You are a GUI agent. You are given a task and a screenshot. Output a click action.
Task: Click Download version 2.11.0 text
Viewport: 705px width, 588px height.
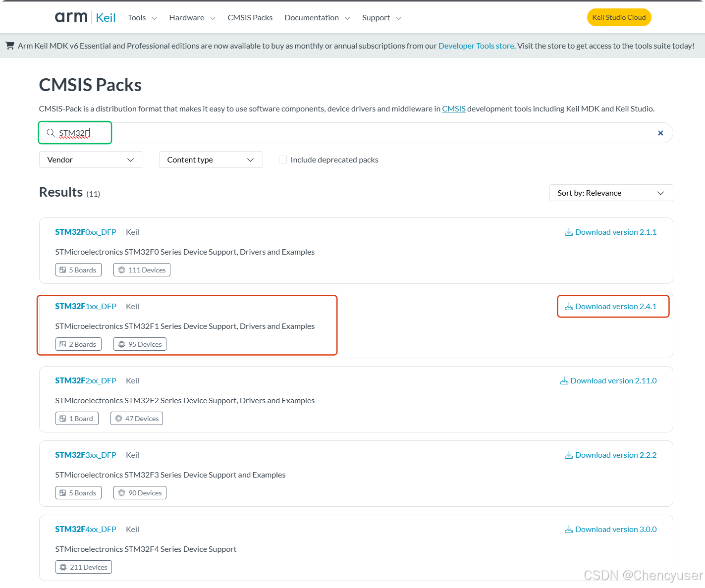(613, 380)
